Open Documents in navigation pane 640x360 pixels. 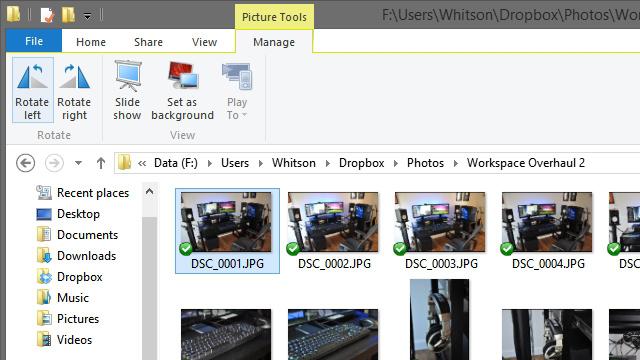tap(77, 235)
